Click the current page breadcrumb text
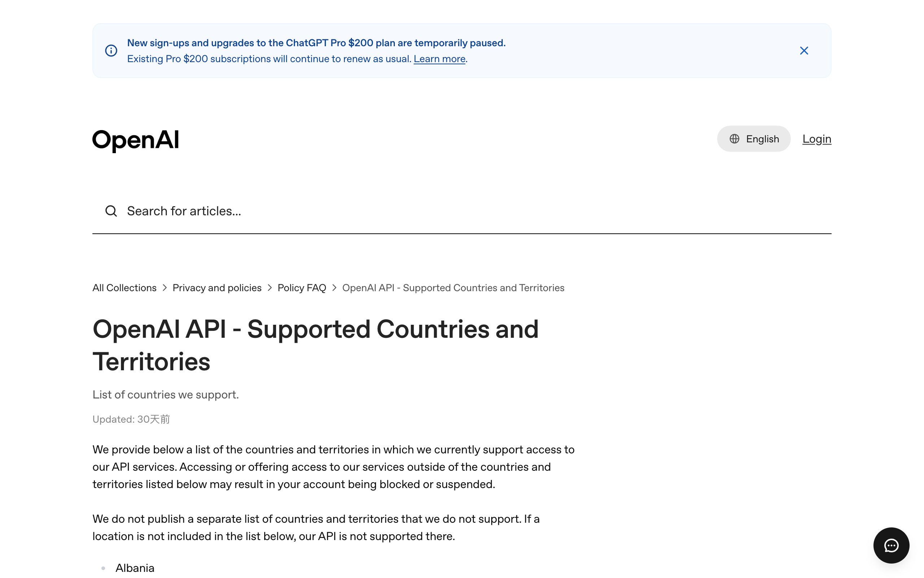The height and width of the screenshot is (578, 924). 453,288
